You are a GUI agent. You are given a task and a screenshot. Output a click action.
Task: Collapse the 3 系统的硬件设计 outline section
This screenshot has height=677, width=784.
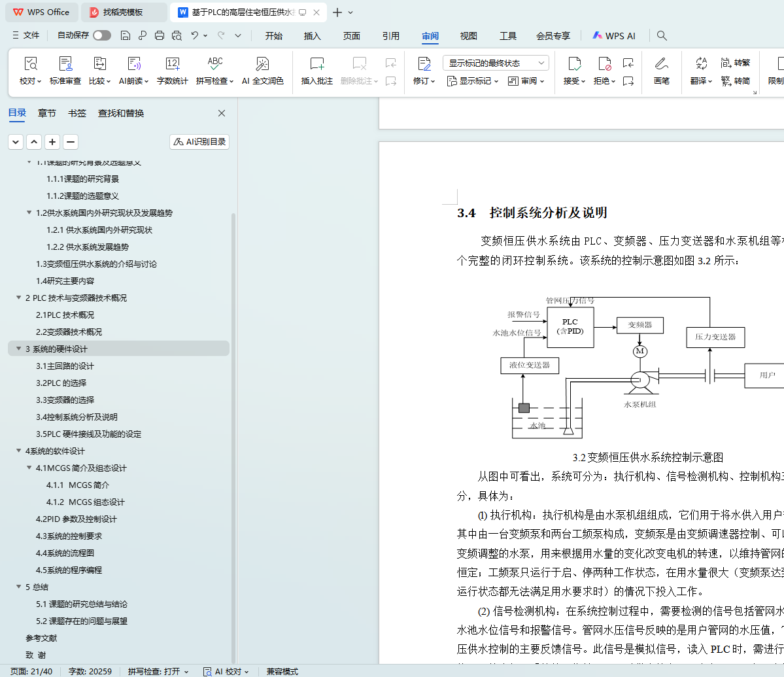pyautogui.click(x=19, y=349)
